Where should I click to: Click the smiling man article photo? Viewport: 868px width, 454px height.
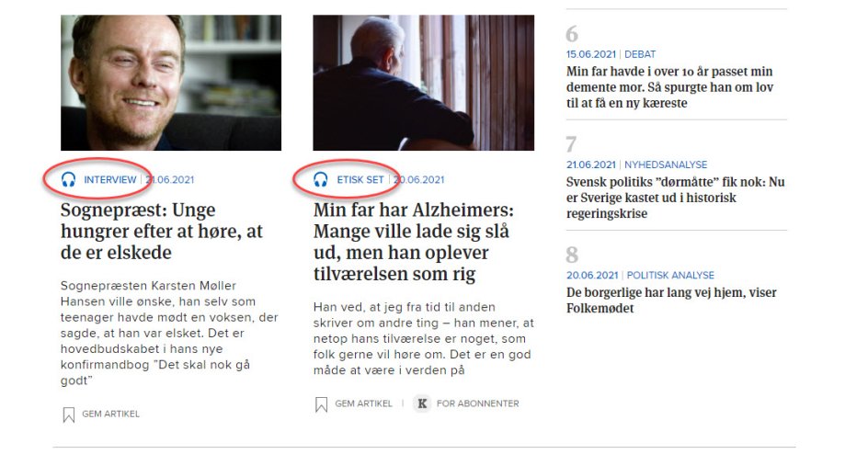(171, 83)
